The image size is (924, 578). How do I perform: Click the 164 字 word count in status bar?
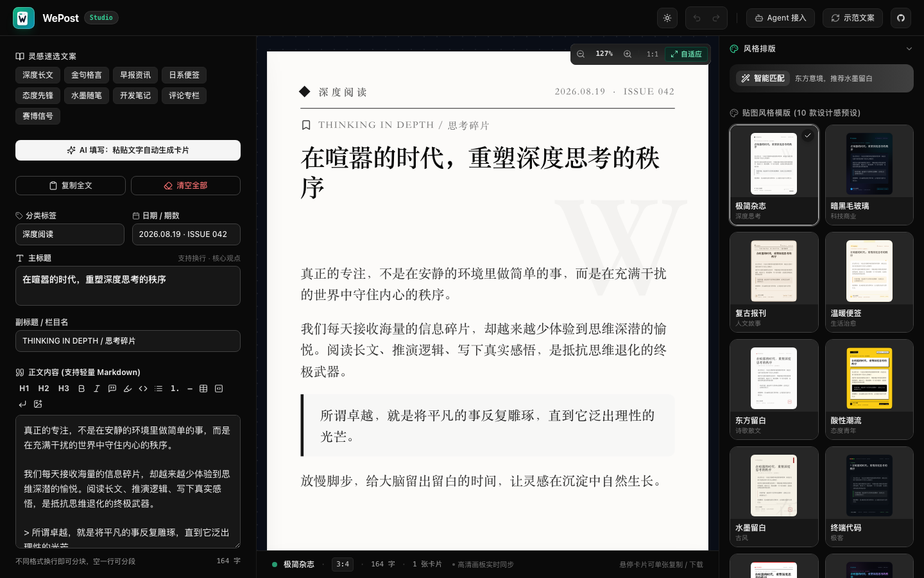(x=383, y=565)
